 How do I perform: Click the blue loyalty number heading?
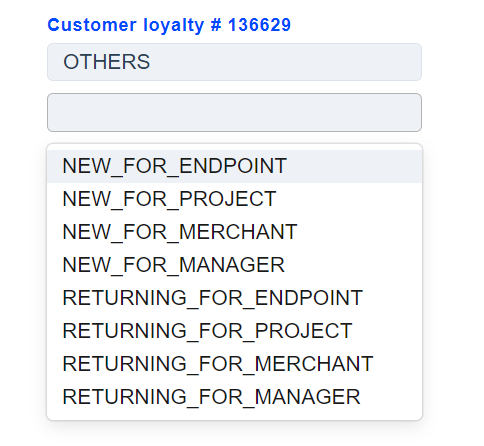169,25
